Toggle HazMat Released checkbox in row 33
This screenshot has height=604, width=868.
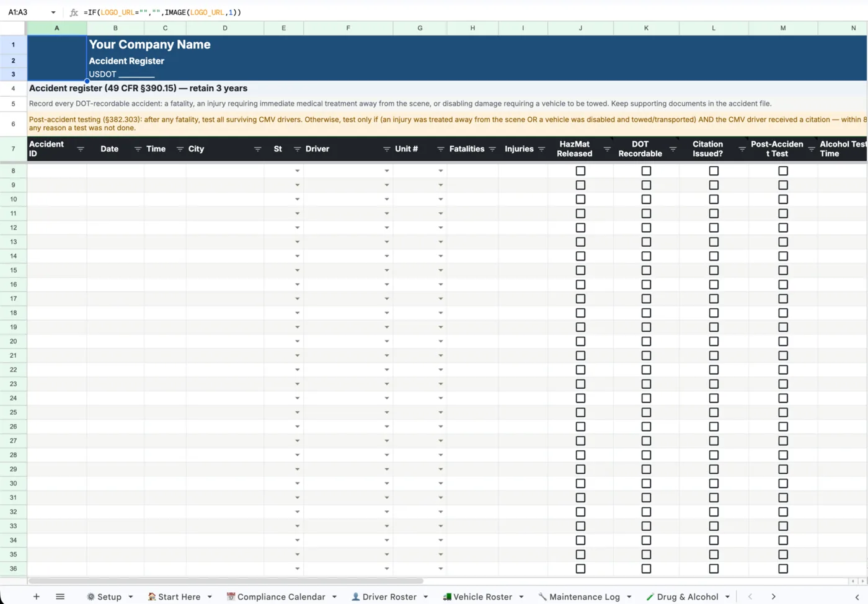[x=580, y=526]
